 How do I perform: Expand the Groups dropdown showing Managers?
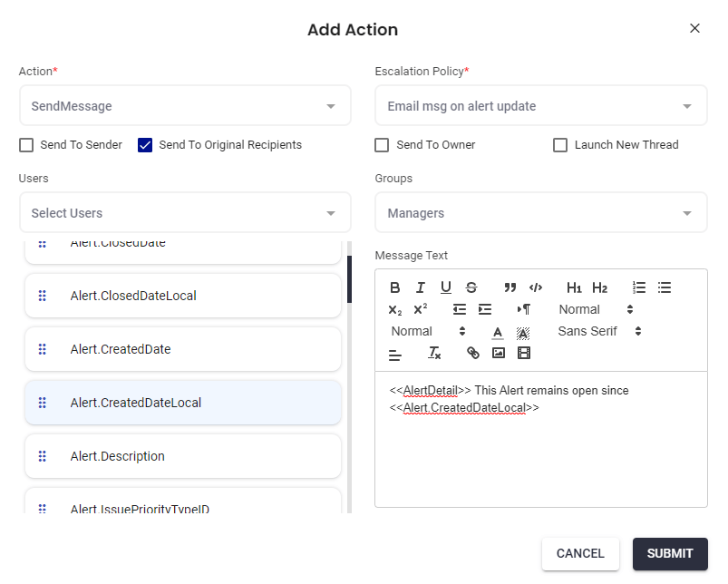(x=541, y=213)
